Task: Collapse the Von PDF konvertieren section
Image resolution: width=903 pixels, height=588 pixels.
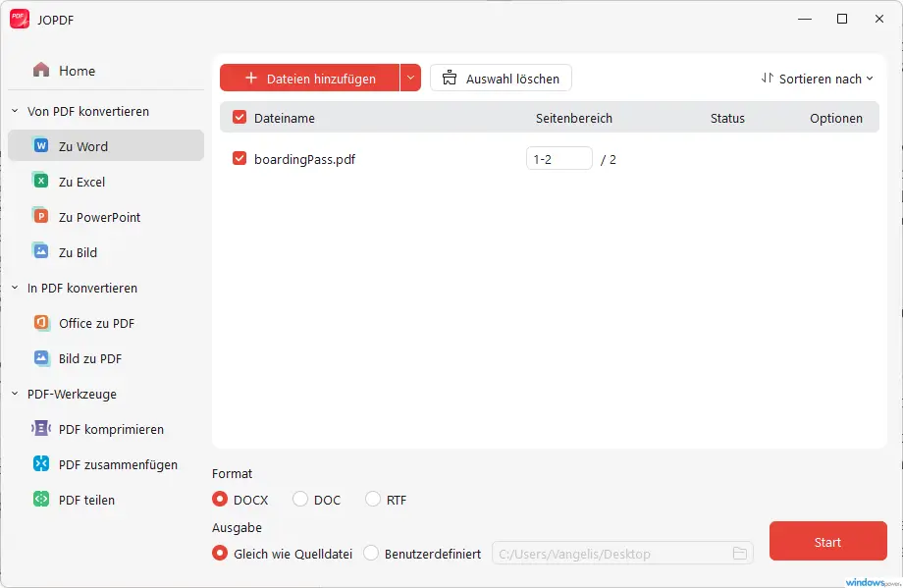Action: point(16,111)
